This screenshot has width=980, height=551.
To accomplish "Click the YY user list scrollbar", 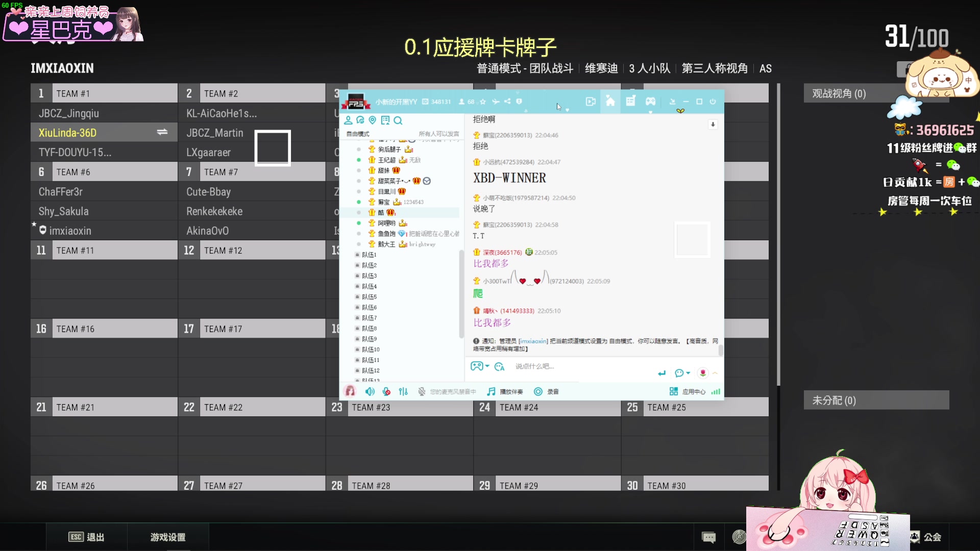I will pos(461,293).
